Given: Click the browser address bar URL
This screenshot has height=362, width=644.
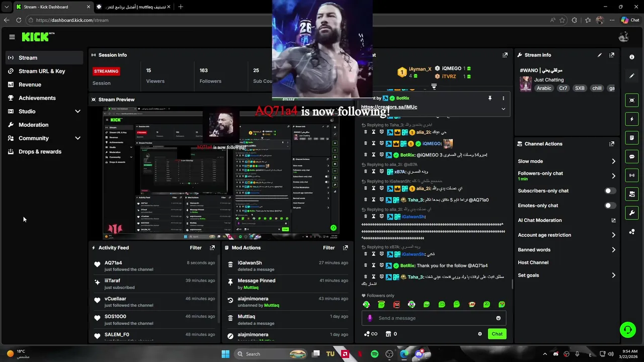Looking at the screenshot, I should (x=72, y=20).
